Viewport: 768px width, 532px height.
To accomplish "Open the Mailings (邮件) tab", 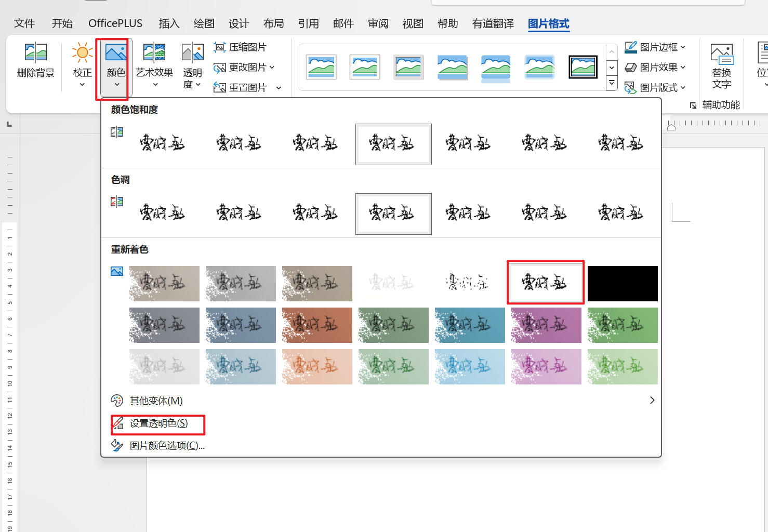I will point(343,23).
